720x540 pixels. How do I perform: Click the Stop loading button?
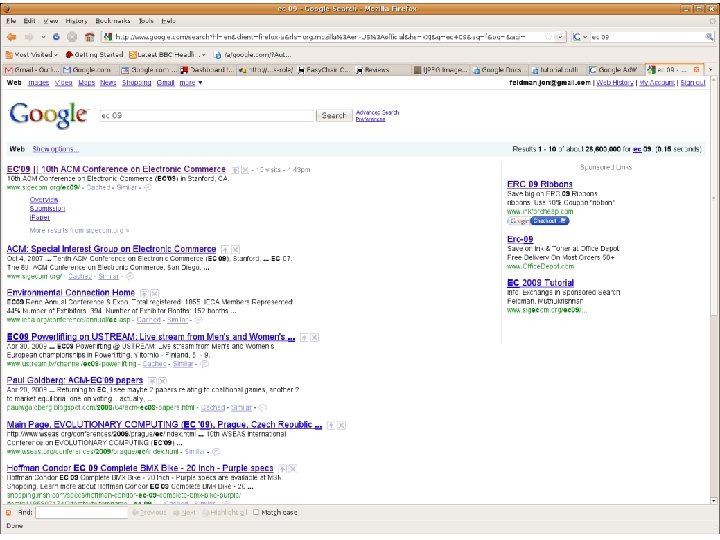tap(72, 37)
